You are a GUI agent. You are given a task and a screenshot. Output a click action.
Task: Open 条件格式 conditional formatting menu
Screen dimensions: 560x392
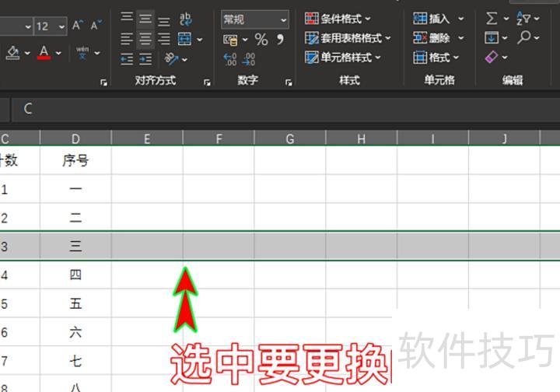338,19
